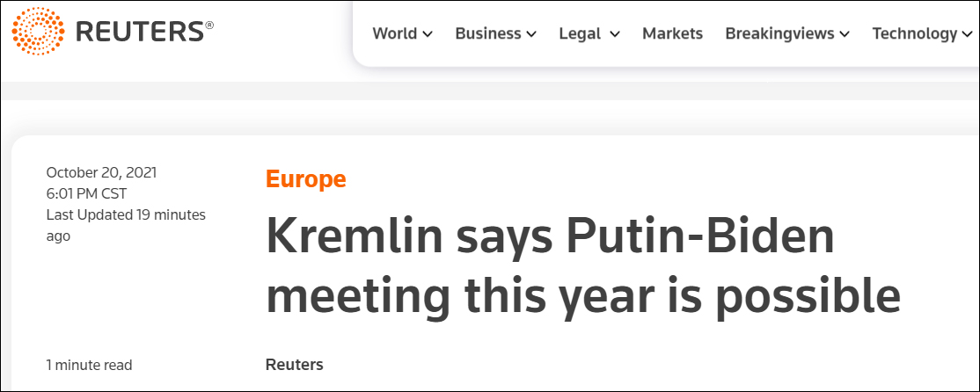Image resolution: width=980 pixels, height=392 pixels.
Task: Follow the orange Europe section link
Action: pos(305,179)
